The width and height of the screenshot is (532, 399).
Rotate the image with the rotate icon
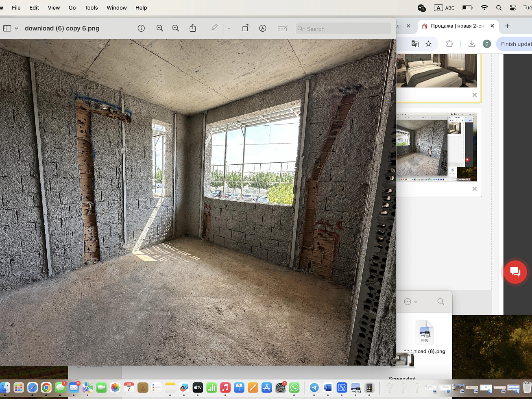[x=246, y=28]
